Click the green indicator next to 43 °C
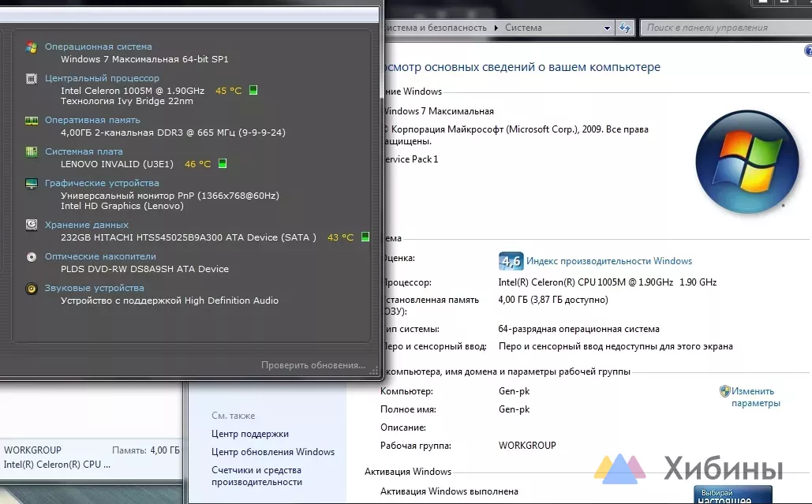 pyautogui.click(x=365, y=237)
